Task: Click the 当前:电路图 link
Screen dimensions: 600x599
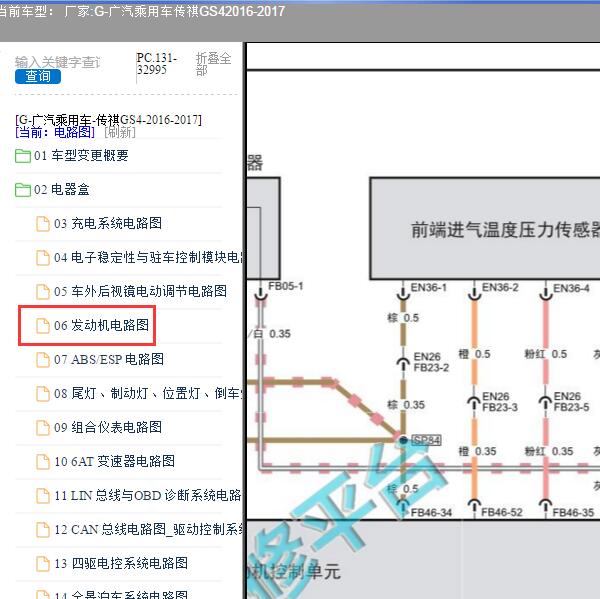Action: tap(55, 132)
